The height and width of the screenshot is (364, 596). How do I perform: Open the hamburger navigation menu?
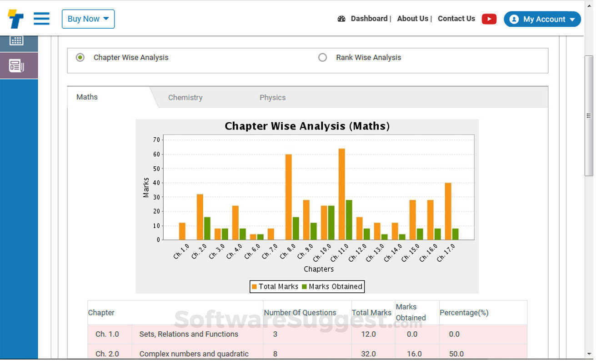click(41, 19)
